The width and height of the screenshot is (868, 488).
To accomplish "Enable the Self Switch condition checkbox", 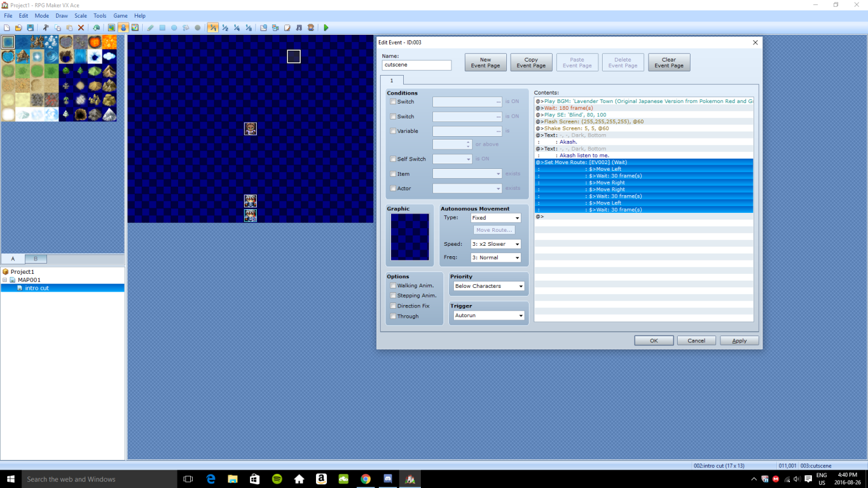I will (x=393, y=159).
